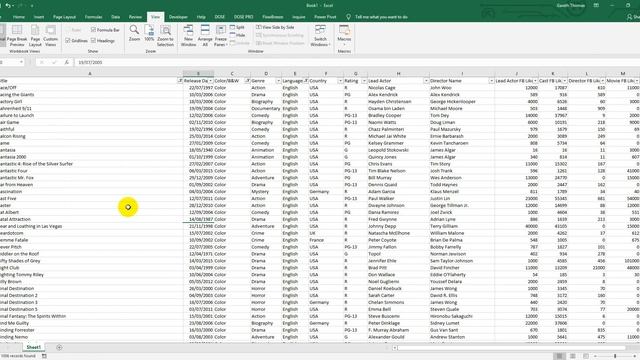Toggle the Headings checkbox
The image size is (640, 360).
pyautogui.click(x=93, y=41)
